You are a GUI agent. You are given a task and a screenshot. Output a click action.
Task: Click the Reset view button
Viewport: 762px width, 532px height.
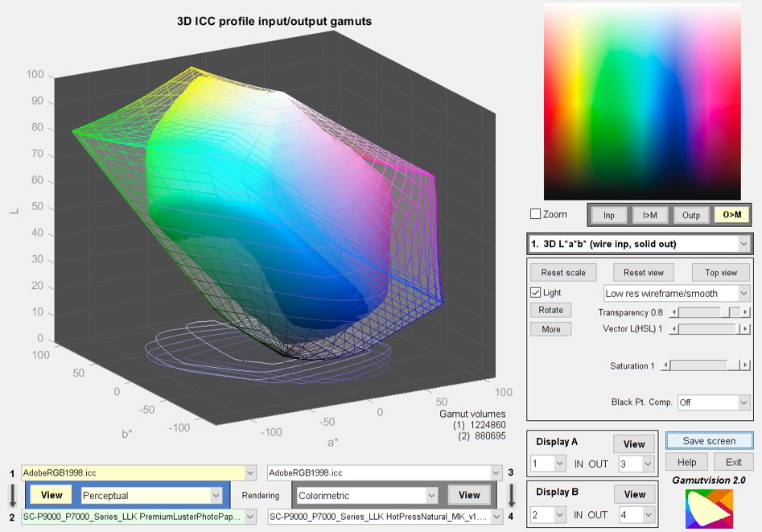644,272
